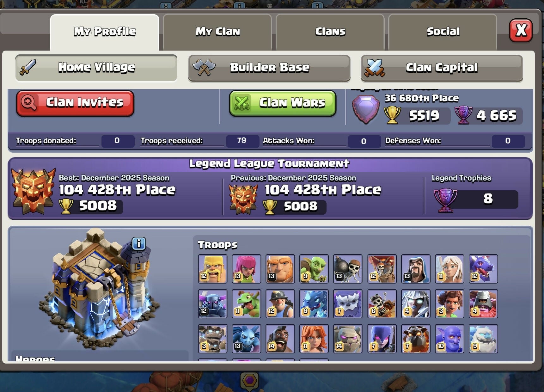Click the green Clan Wars button

283,103
